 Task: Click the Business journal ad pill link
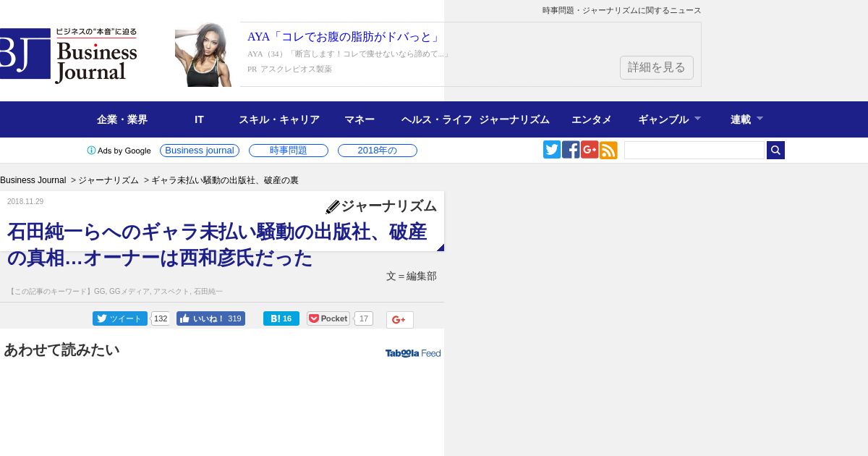click(200, 151)
